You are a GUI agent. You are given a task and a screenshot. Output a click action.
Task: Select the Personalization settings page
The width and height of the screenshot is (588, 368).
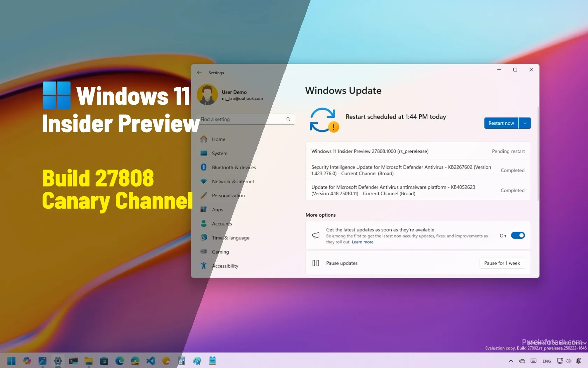228,196
